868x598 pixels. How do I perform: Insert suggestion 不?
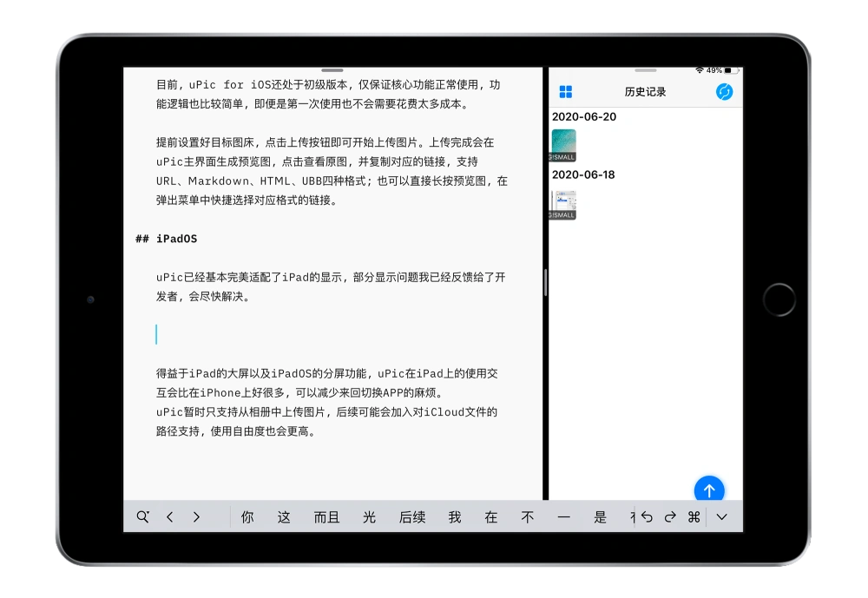tap(528, 517)
